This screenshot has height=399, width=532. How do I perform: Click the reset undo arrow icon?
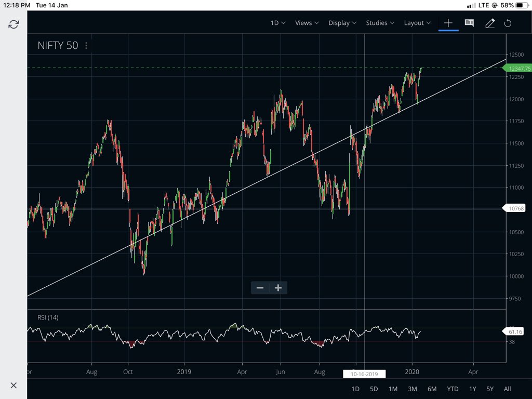(508, 23)
